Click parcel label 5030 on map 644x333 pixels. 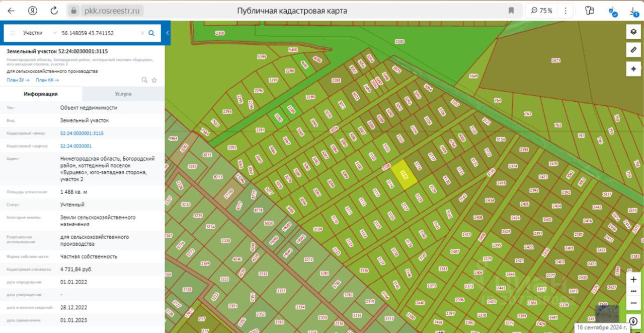(269, 223)
